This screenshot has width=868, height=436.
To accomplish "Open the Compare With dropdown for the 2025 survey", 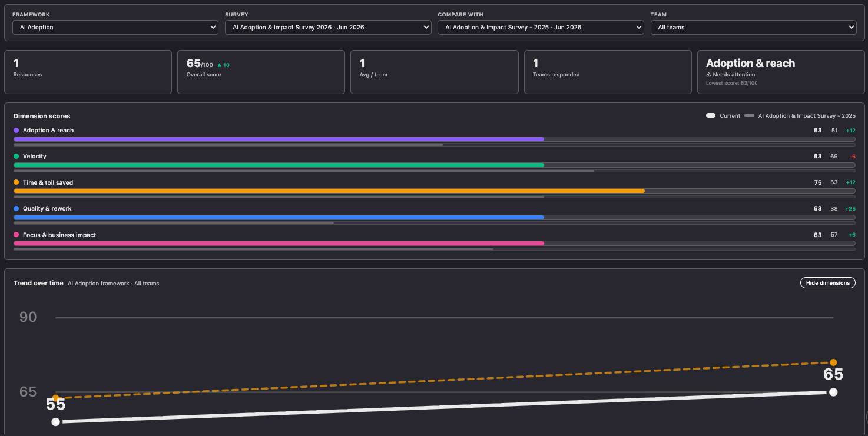I will point(541,27).
